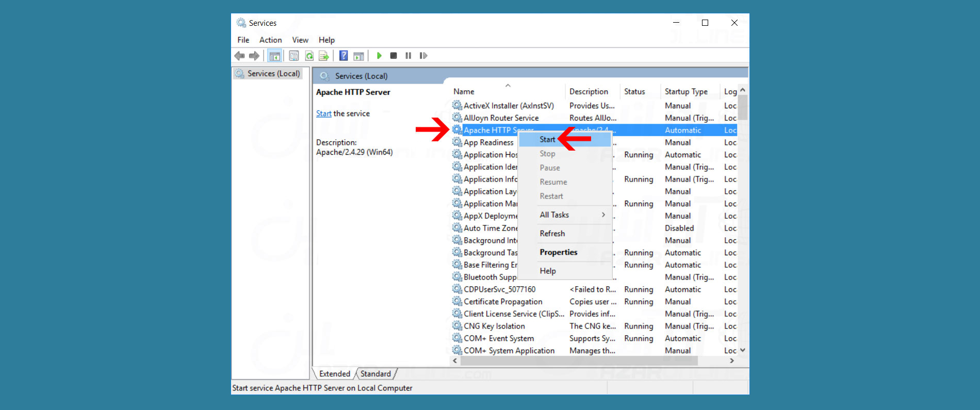The width and height of the screenshot is (980, 410).
Task: Open the Action menu
Action: [x=270, y=40]
